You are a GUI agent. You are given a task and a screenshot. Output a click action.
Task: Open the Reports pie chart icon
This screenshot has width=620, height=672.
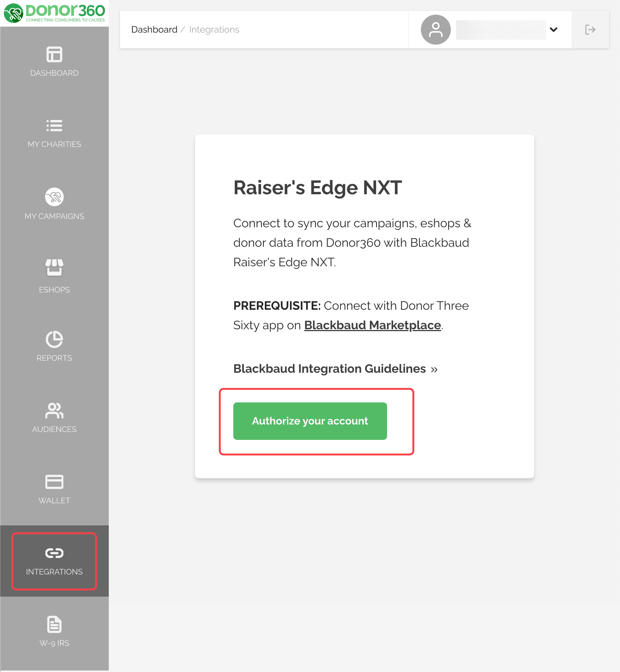tap(54, 339)
